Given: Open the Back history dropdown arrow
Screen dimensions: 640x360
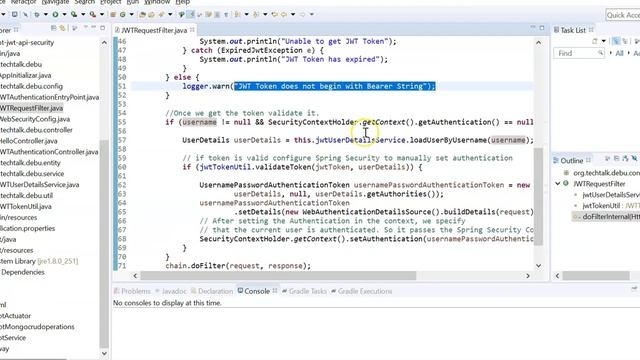Looking at the screenshot, I should (x=293, y=14).
